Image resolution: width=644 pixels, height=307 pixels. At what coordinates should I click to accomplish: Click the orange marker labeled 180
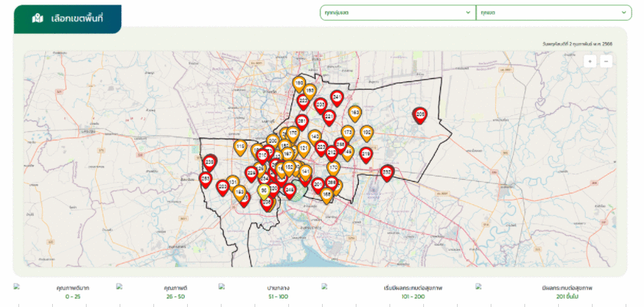pos(299,83)
